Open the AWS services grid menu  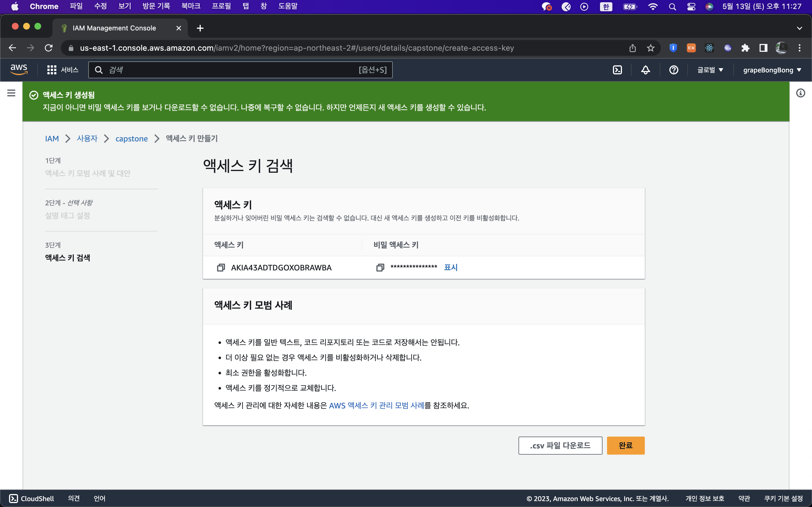pos(52,70)
